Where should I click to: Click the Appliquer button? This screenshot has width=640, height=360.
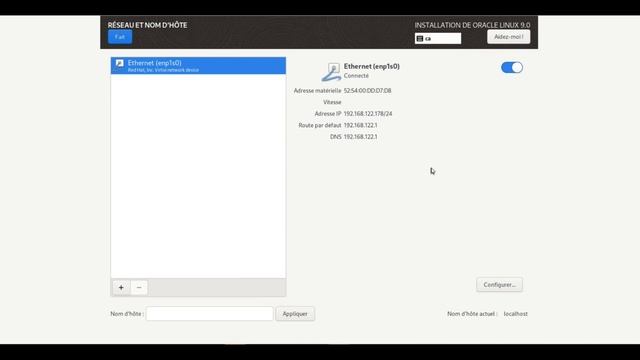[x=295, y=313]
